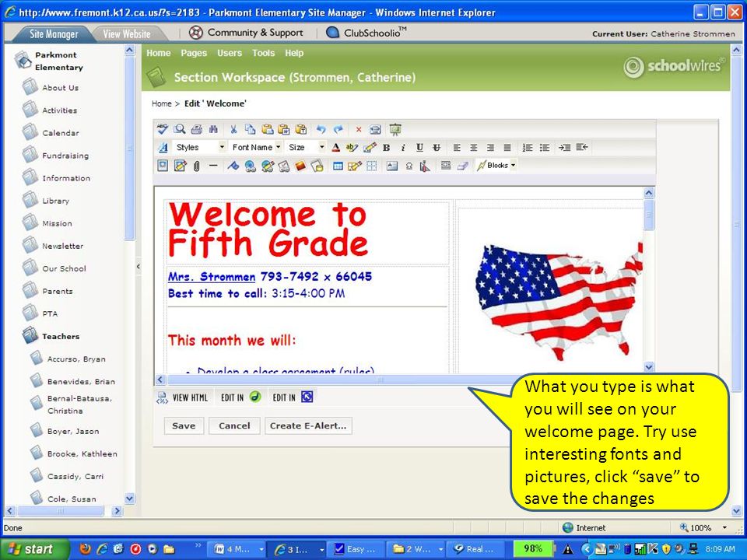Open find with the binoculars icon
Image resolution: width=747 pixels, height=560 pixels.
tap(213, 129)
